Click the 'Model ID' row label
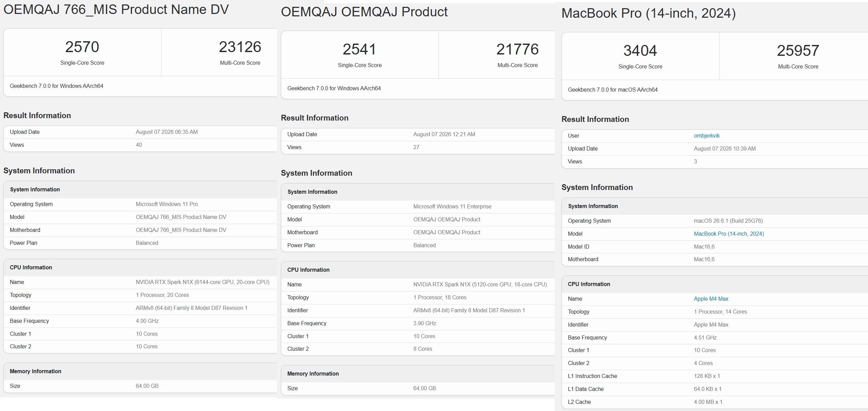The height and width of the screenshot is (411, 868). (x=579, y=247)
